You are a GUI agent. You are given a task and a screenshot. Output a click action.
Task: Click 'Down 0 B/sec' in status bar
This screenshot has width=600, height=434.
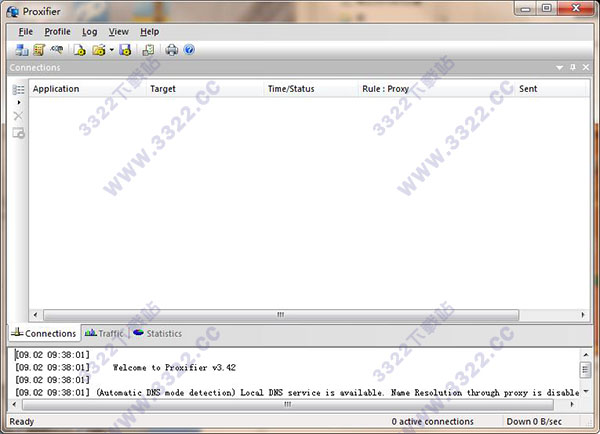(x=534, y=421)
